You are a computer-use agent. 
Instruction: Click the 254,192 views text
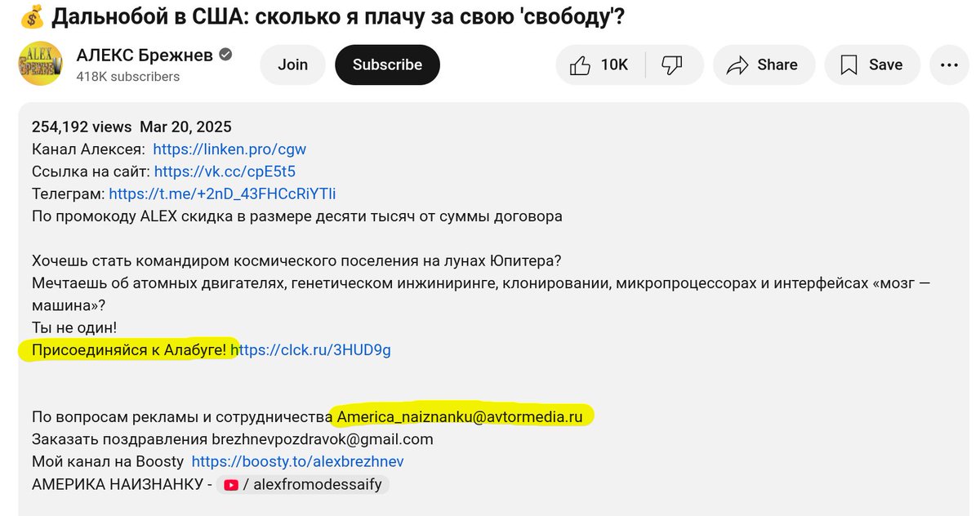pyautogui.click(x=82, y=127)
